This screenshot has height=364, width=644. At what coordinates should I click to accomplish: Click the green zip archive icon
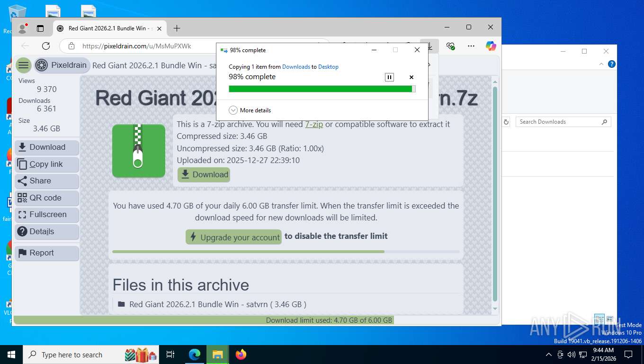click(138, 151)
